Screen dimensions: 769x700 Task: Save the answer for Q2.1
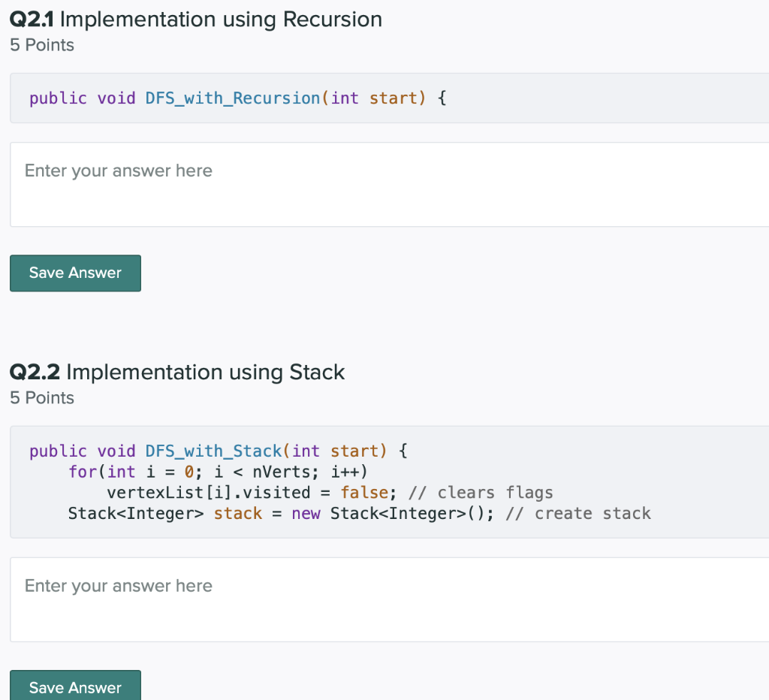click(75, 273)
